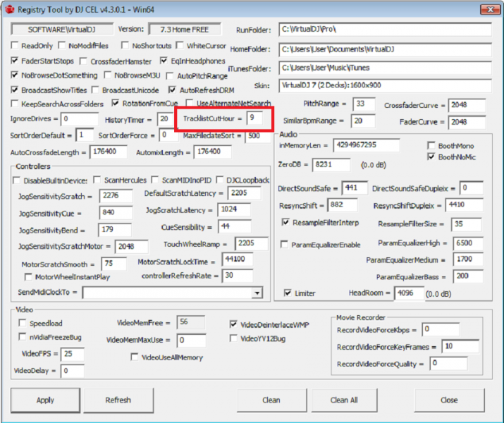Focus the HeadRoom value field

(409, 293)
